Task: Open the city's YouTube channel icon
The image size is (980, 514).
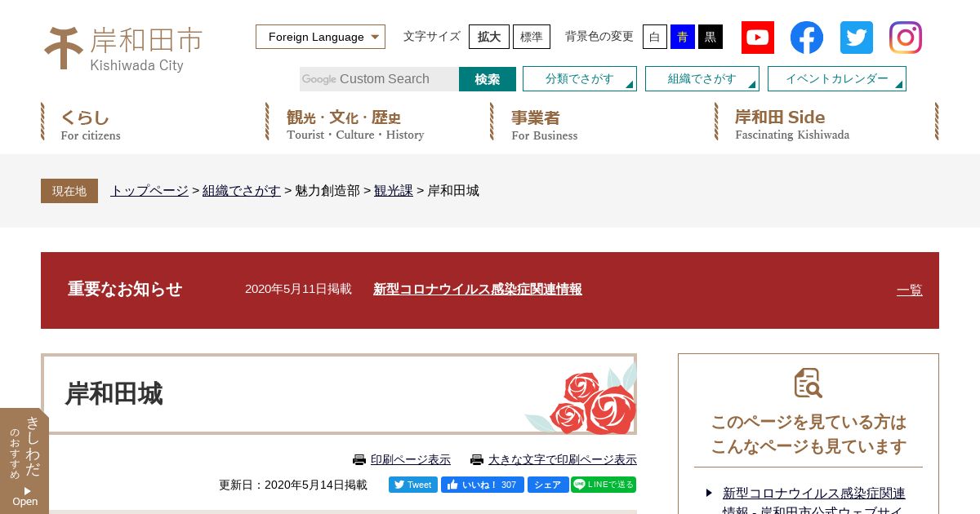Action: [x=758, y=38]
